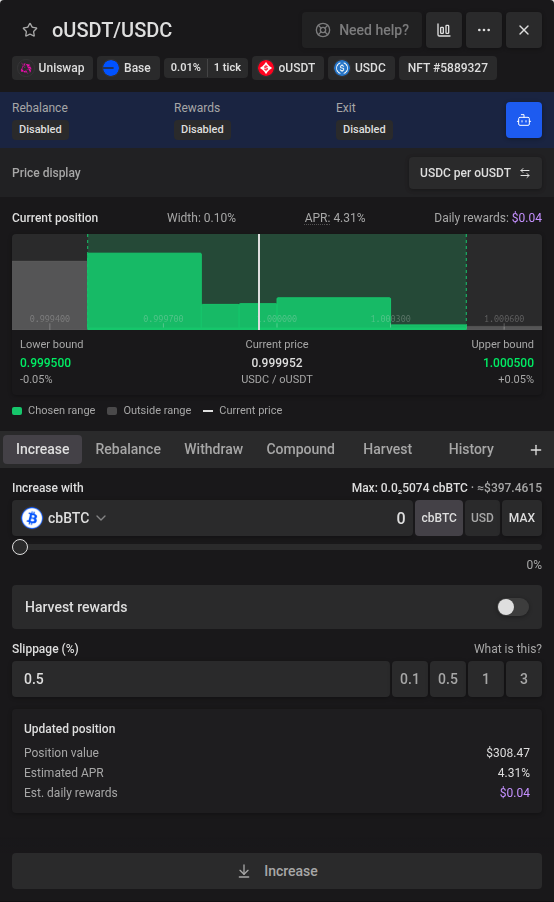This screenshot has width=554, height=902.
Task: Set slippage preset to 3
Action: (524, 679)
